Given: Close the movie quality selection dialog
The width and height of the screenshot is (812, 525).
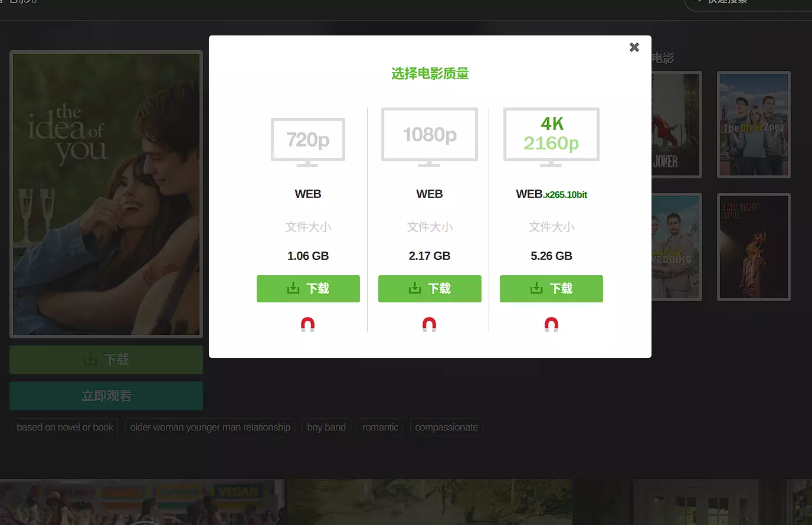Looking at the screenshot, I should pyautogui.click(x=634, y=47).
